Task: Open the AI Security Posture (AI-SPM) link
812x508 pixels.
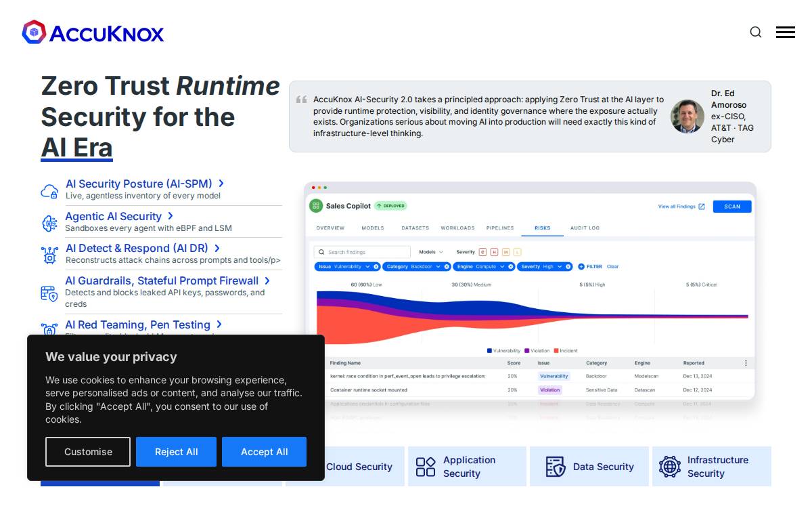Action: 139,184
